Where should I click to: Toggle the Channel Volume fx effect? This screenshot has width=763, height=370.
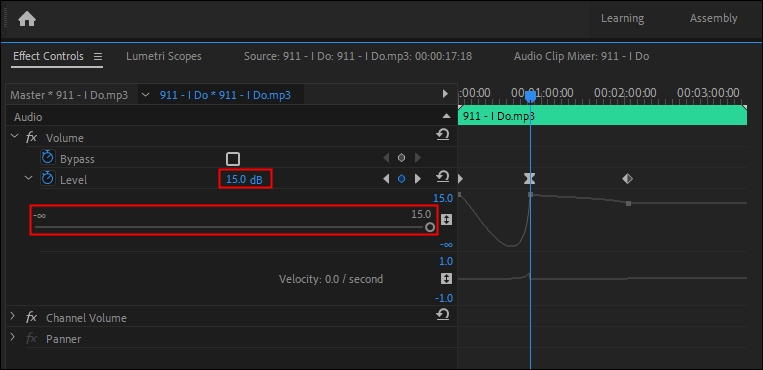tap(31, 317)
